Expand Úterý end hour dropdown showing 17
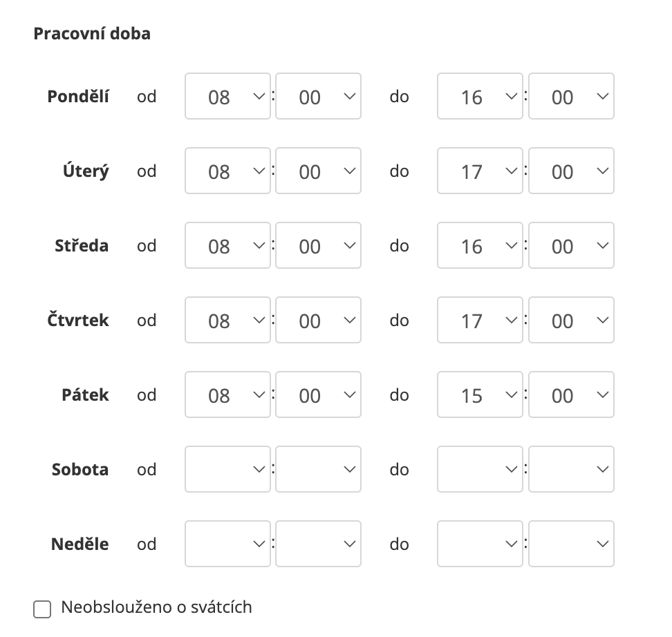This screenshot has width=672, height=637. coord(480,171)
